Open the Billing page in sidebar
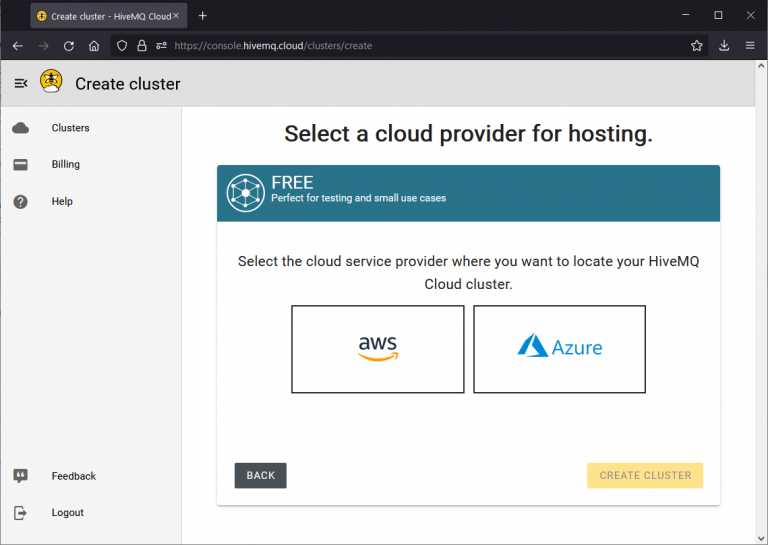The width and height of the screenshot is (768, 545). (x=65, y=164)
